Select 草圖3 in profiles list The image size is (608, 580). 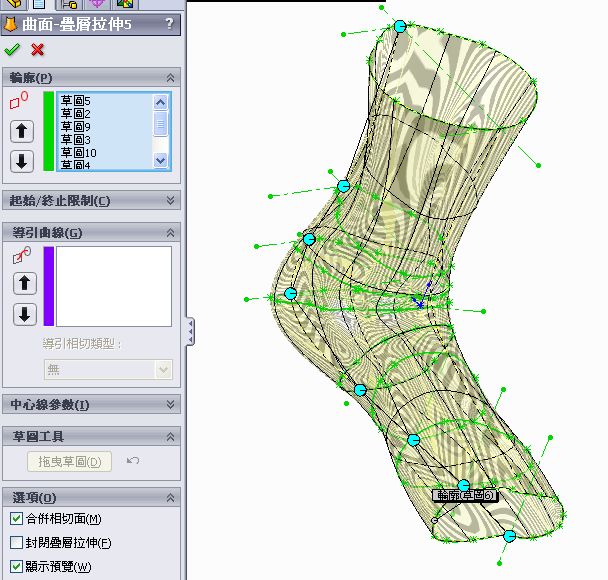76,139
